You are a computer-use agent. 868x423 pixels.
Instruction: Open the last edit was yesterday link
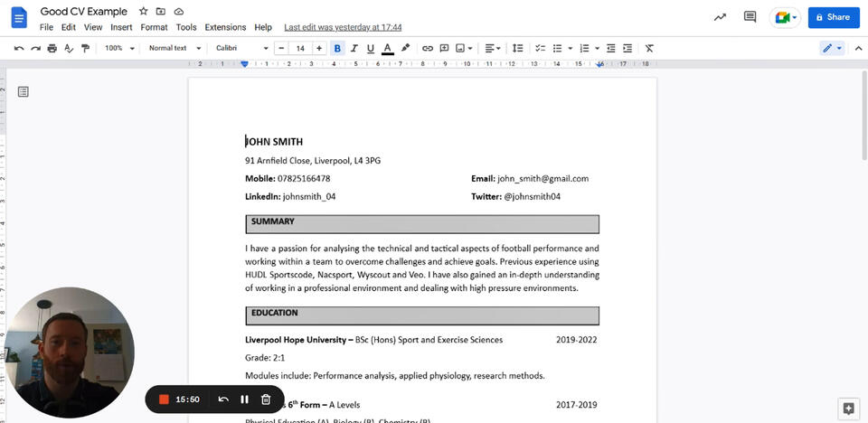[343, 27]
